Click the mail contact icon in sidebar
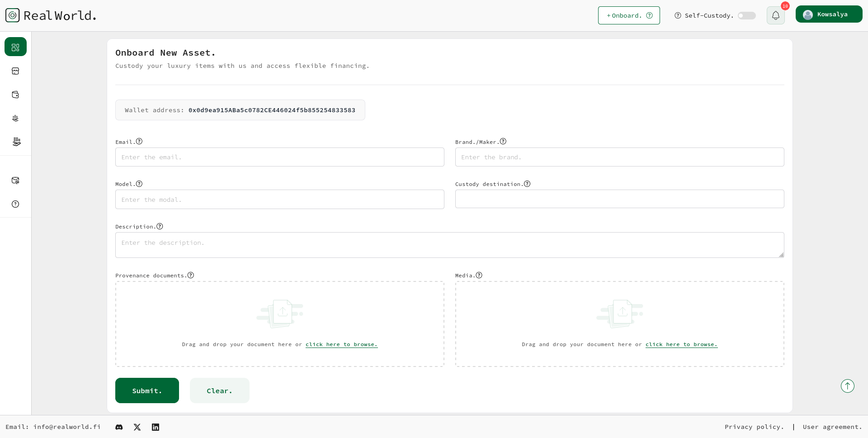Image resolution: width=868 pixels, height=438 pixels. coord(15,181)
